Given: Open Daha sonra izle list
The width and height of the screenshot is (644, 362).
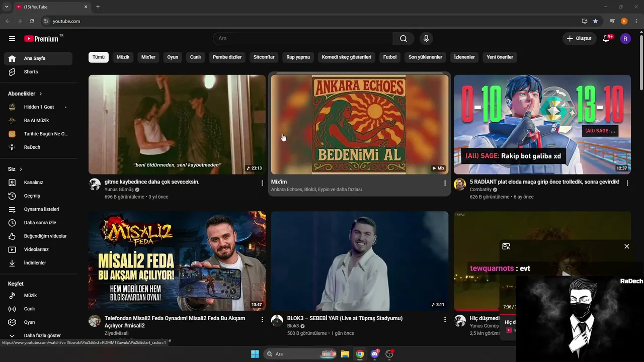Looking at the screenshot, I should 38,223.
